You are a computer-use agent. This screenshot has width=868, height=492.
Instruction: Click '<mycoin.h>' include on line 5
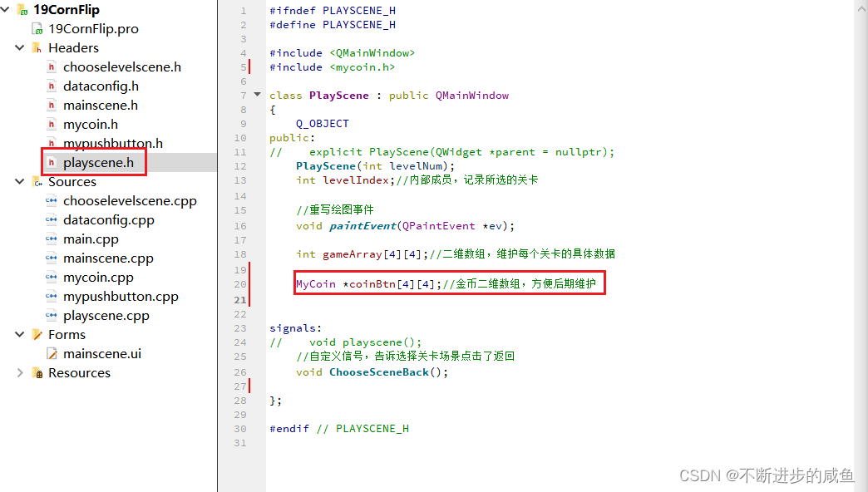362,67
